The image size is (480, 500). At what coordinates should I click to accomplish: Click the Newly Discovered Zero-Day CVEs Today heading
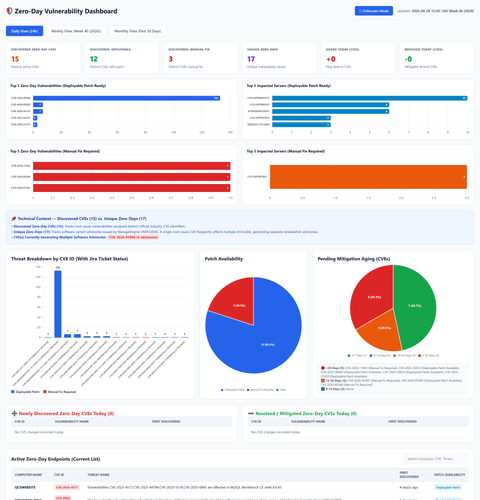pos(66,413)
